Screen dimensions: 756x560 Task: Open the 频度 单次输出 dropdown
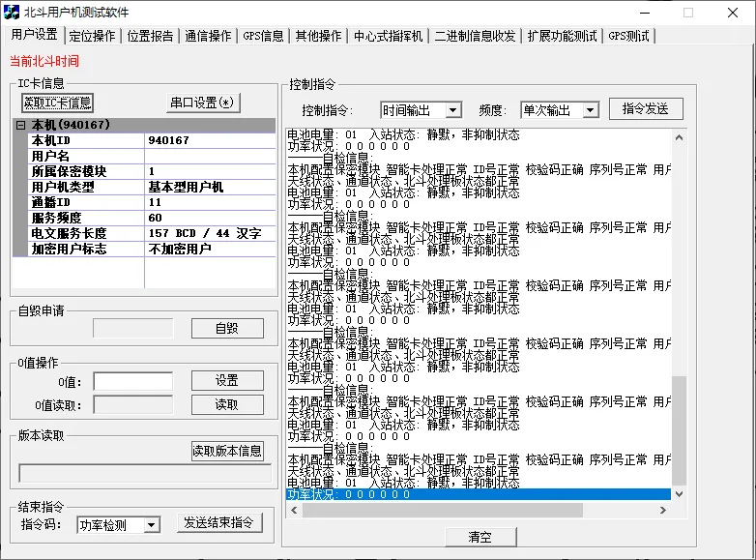(590, 110)
